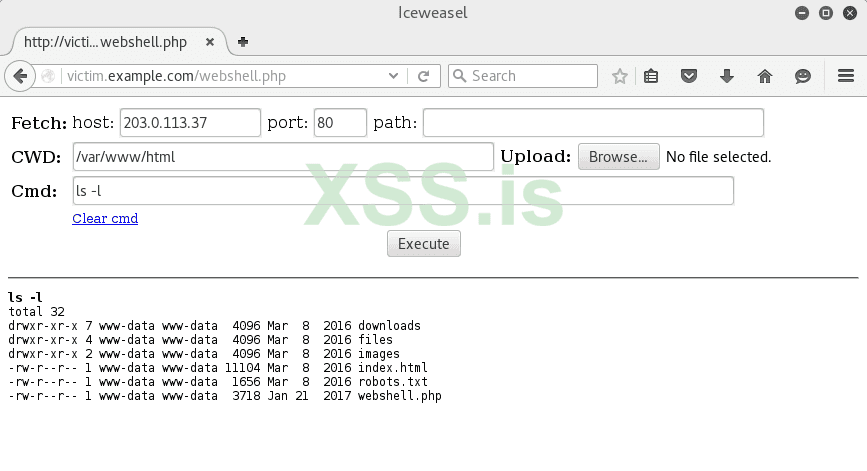Click 'No file selected.' text
Viewport: 867px width, 471px height.
(x=718, y=157)
